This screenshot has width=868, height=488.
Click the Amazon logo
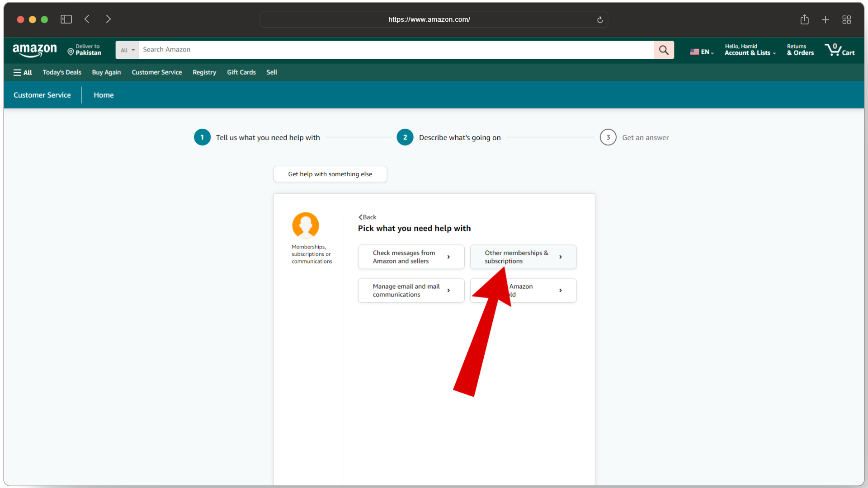(35, 50)
